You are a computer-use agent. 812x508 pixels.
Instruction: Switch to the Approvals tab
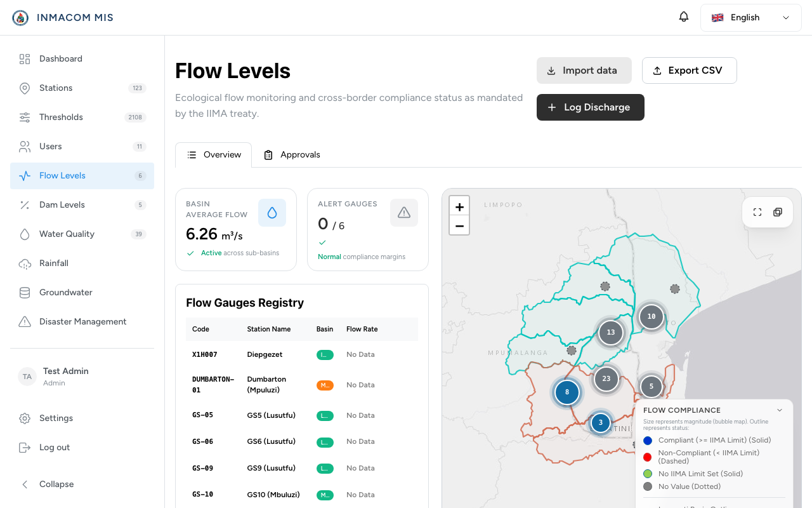(x=292, y=155)
